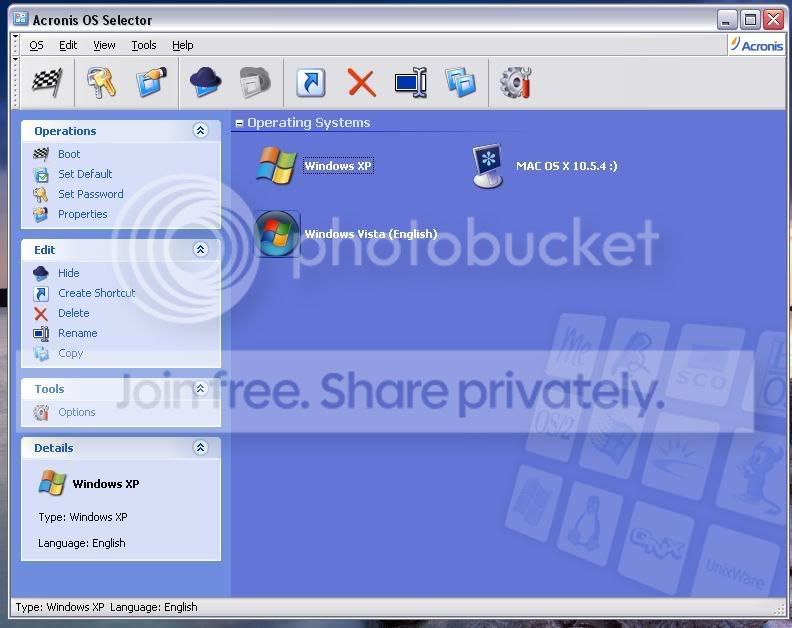Click the Acronis logo in the menu bar
The height and width of the screenshot is (628, 792).
tap(756, 45)
